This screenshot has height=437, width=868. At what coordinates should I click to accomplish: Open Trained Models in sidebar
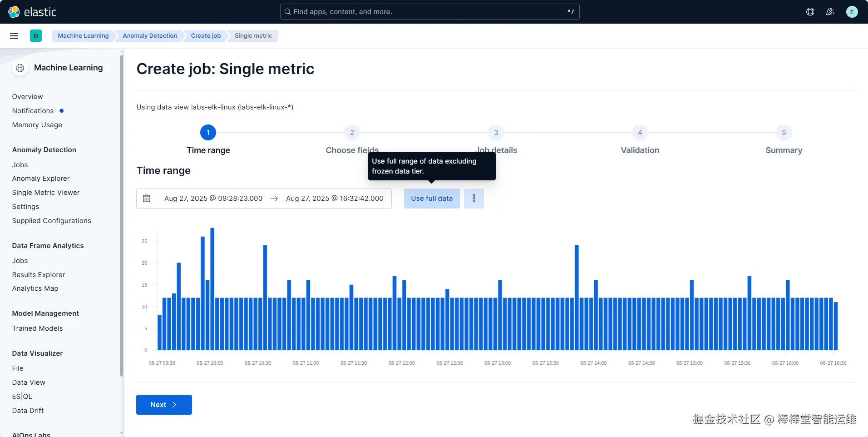pos(38,328)
